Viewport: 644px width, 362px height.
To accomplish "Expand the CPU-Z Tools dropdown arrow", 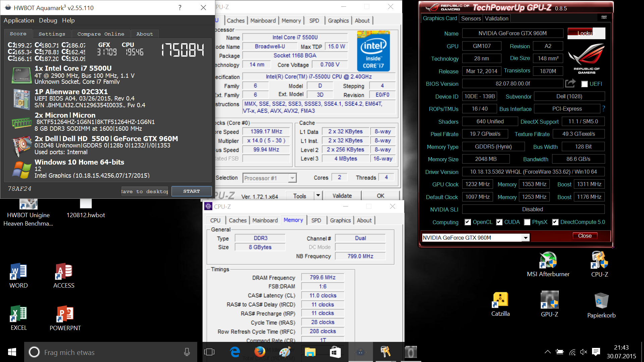I will 318,196.
